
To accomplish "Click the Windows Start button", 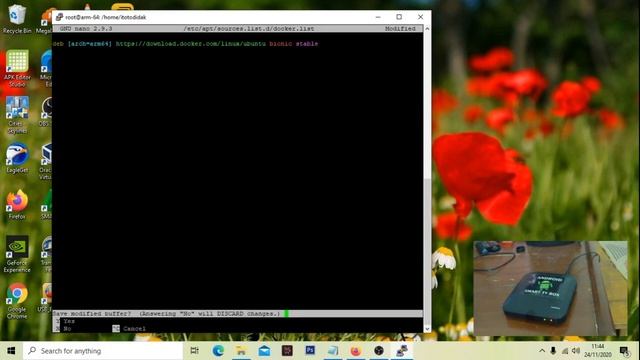I will click(11, 351).
